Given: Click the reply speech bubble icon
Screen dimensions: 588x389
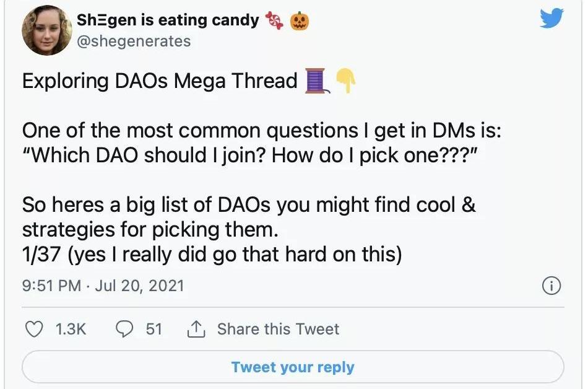Looking at the screenshot, I should [x=126, y=329].
